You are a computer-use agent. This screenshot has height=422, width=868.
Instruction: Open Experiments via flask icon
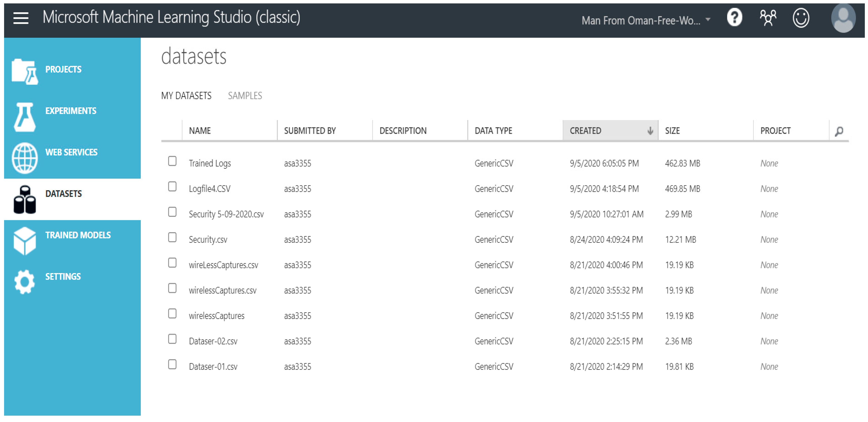click(x=24, y=117)
